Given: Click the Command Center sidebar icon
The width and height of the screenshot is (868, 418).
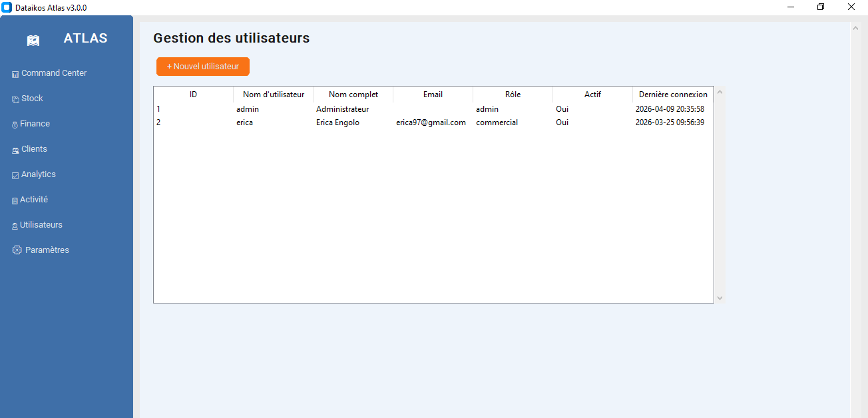Looking at the screenshot, I should pos(15,74).
